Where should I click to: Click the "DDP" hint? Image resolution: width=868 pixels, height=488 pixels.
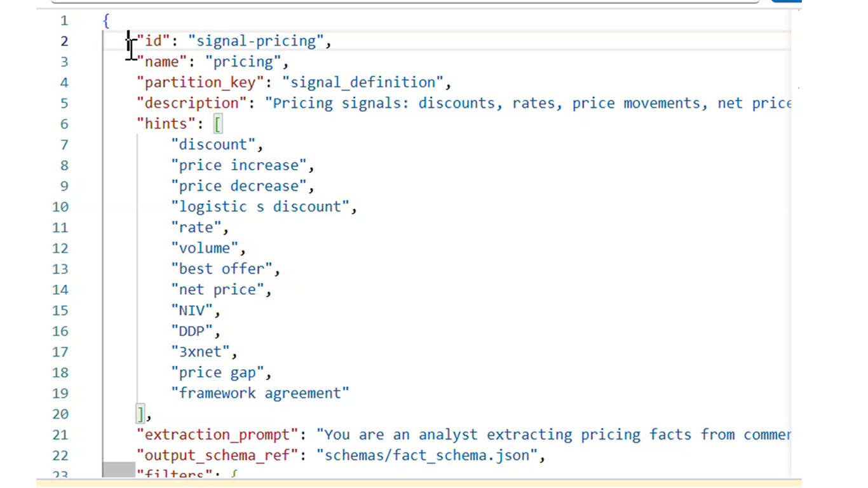pos(192,331)
